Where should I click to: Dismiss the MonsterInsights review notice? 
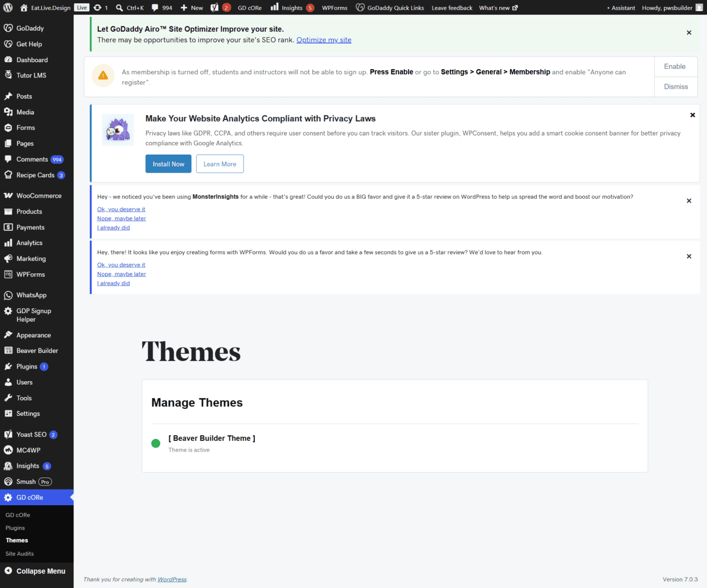pos(689,201)
